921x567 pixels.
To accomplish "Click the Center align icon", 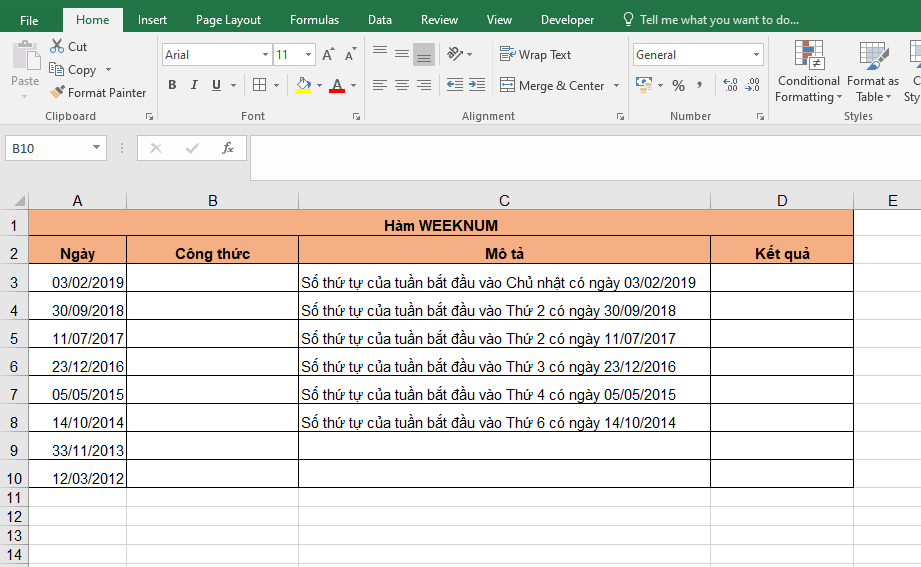I will (x=402, y=86).
